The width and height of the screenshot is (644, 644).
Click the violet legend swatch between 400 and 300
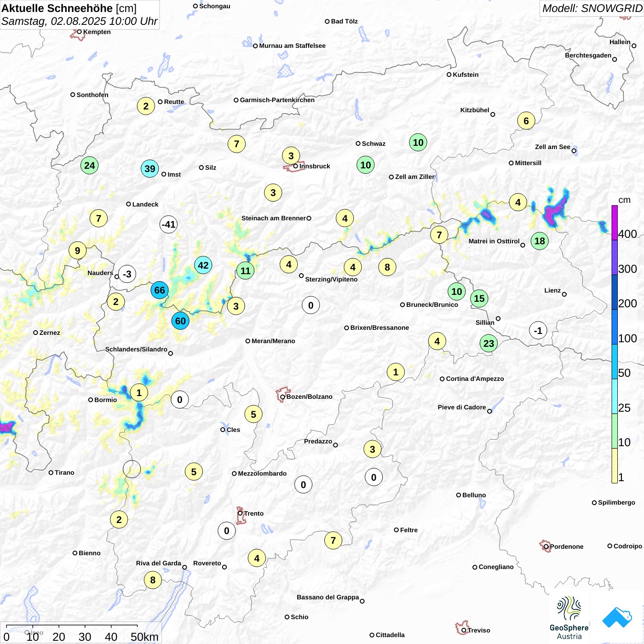coord(615,258)
